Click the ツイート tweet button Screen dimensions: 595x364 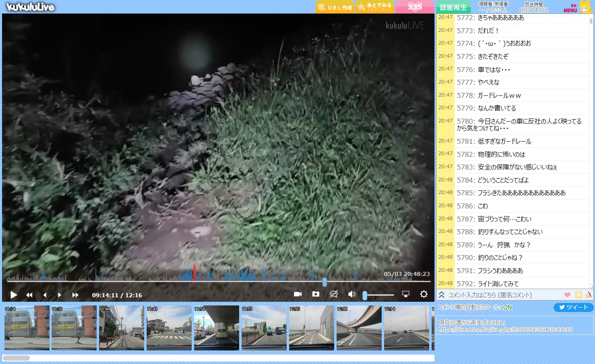[x=573, y=307]
